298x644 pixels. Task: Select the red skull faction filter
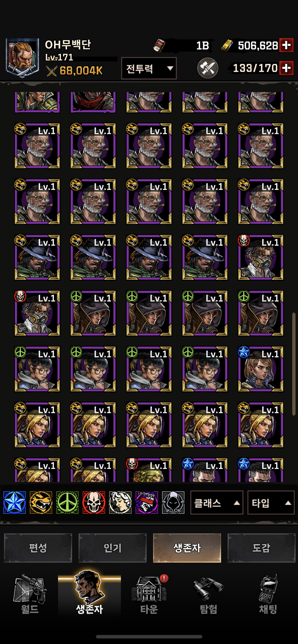coord(94,502)
